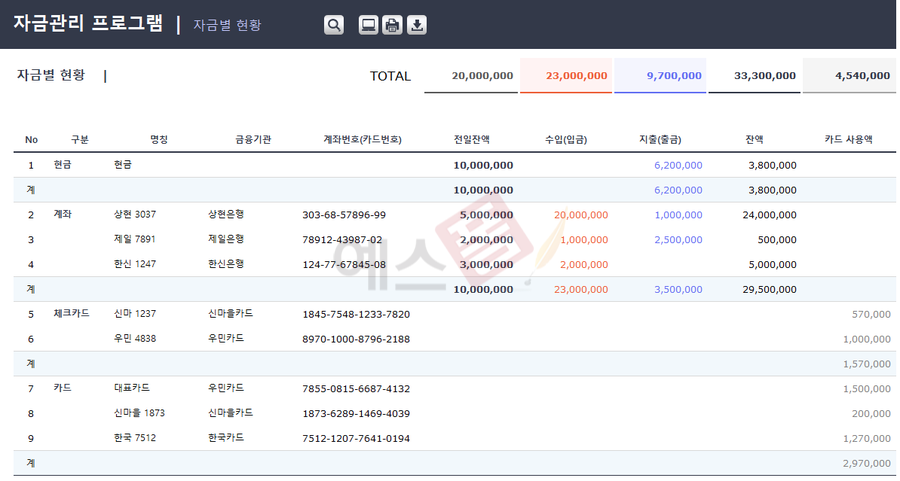900x481 pixels.
Task: Select 제일 7891 account name
Action: [x=135, y=239]
